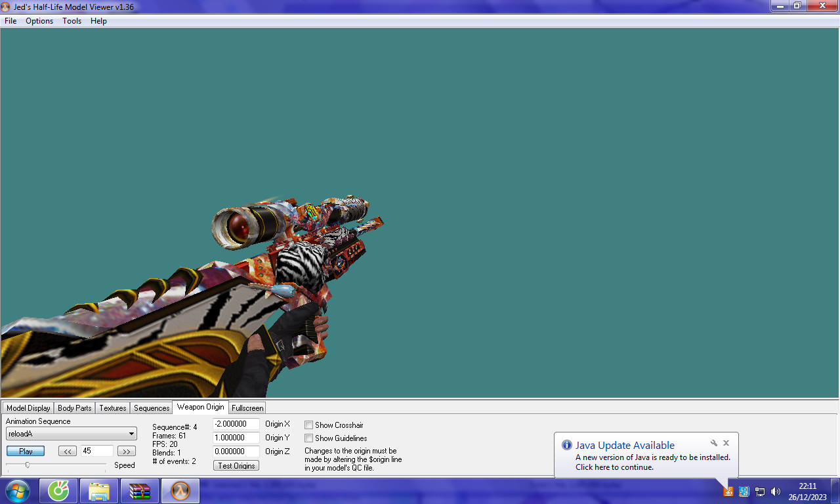
Task: Open notification settings wrench icon
Action: tap(714, 443)
